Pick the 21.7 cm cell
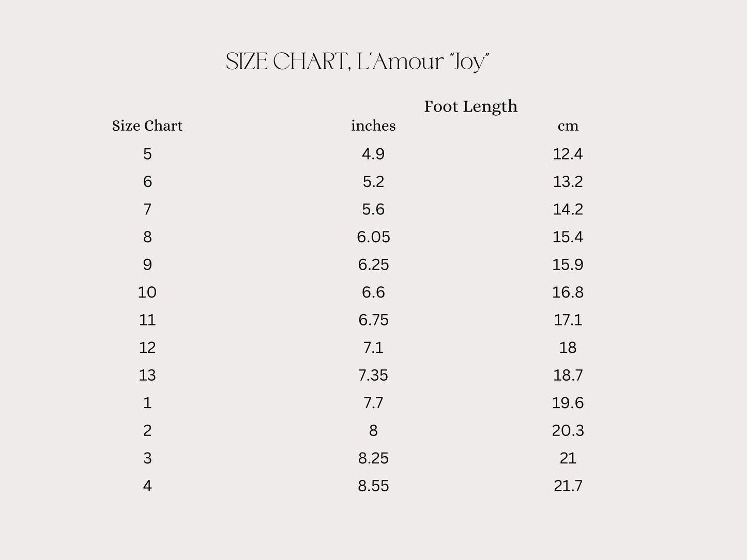747x560 pixels. 568,486
